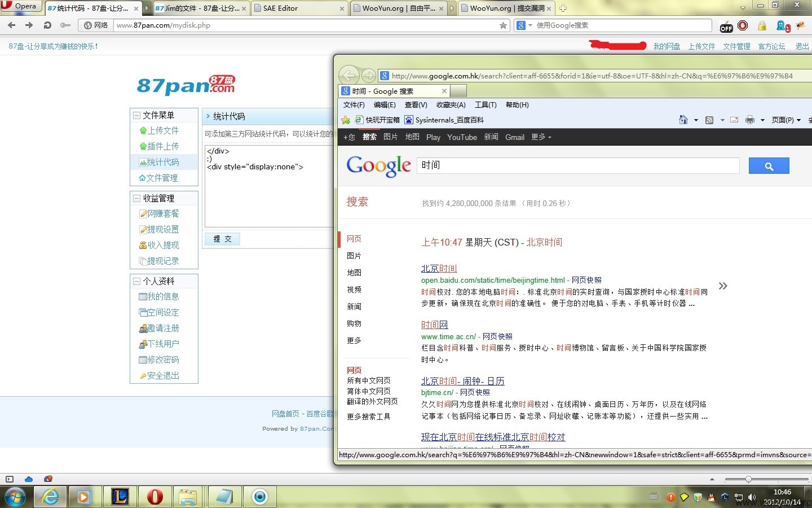Click 图片 in Google left sidebar
The width and height of the screenshot is (812, 508).
click(354, 256)
